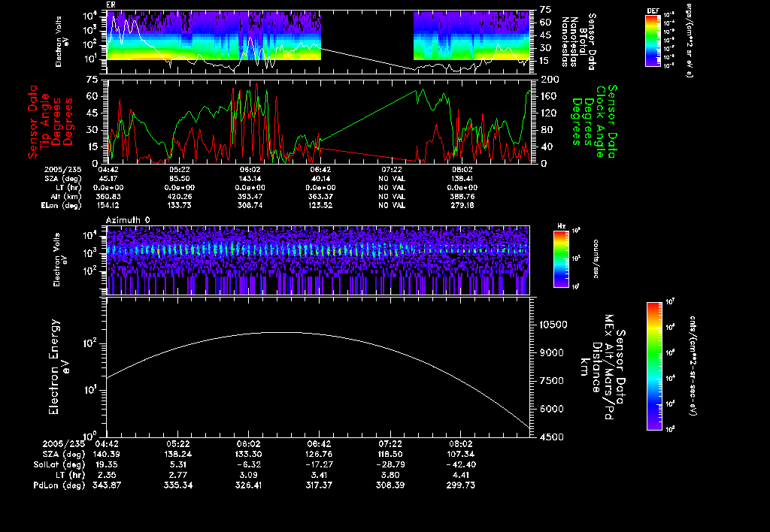Viewport: 770px width, 532px height.
Task: Click the 'SolLat (deg)' row header
Action: coord(59,464)
